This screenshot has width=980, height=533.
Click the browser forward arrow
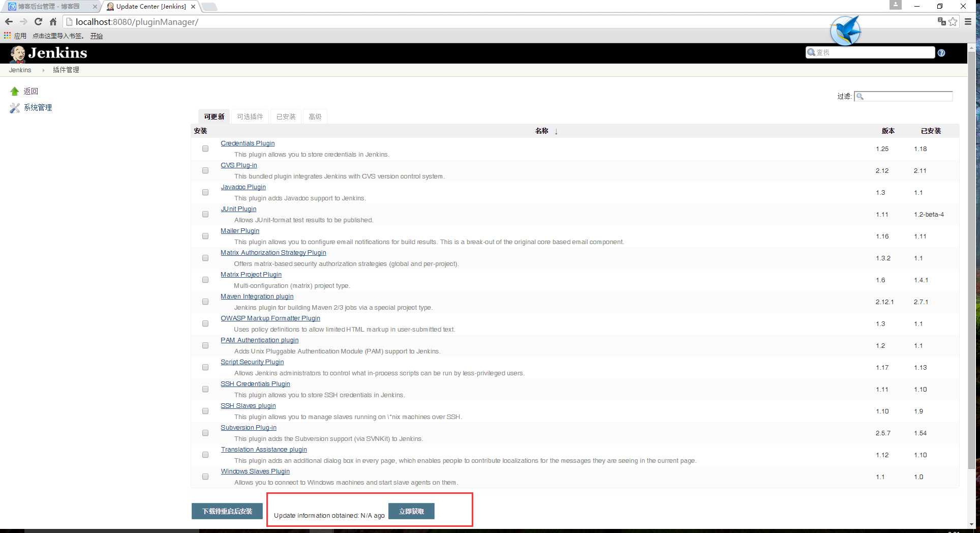tap(23, 22)
